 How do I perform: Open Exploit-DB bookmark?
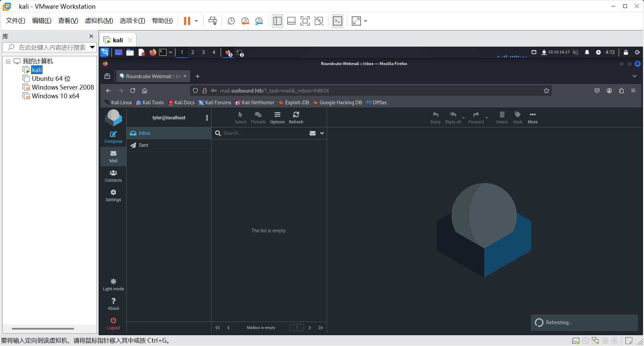pyautogui.click(x=294, y=103)
